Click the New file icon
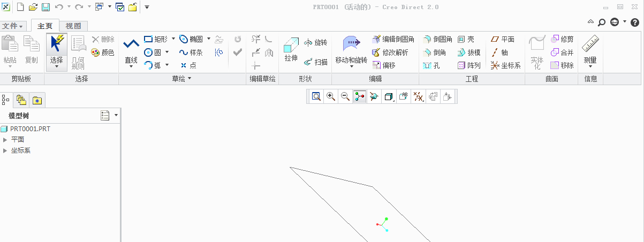Screen dimensions: 644x242 (20, 7)
